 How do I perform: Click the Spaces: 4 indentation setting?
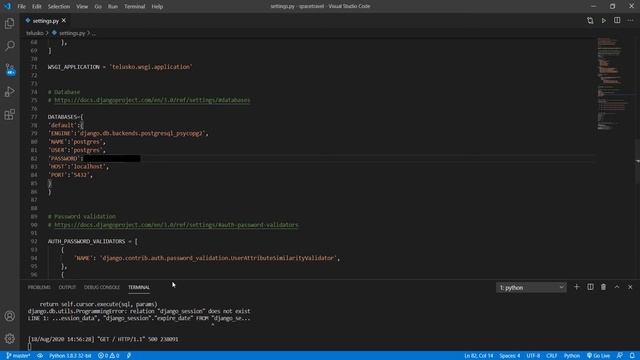(x=509, y=356)
